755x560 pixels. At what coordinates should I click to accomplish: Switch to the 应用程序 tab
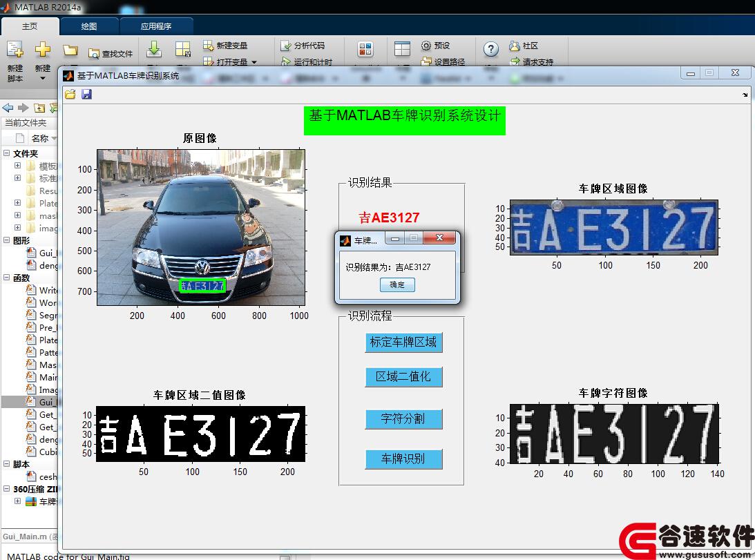click(x=156, y=26)
